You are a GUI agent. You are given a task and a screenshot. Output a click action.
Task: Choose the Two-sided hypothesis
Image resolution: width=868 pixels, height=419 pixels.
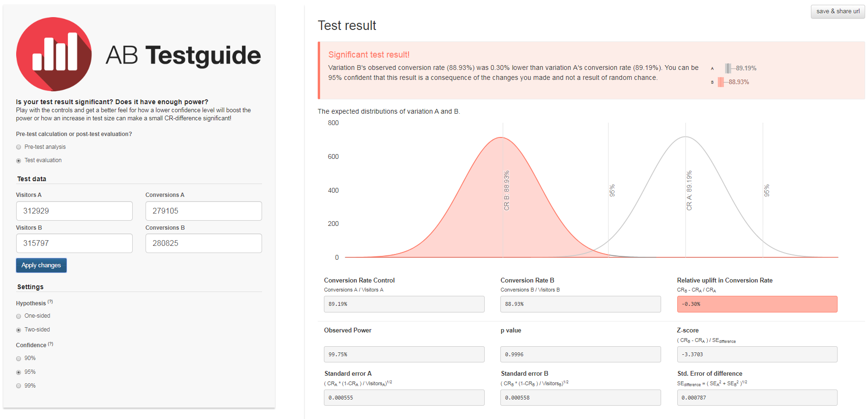(19, 330)
